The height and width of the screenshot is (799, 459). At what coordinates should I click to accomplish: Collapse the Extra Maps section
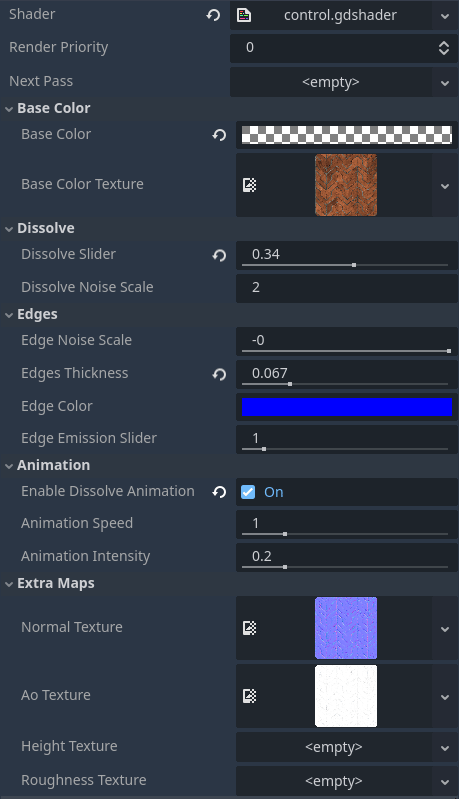pyautogui.click(x=9, y=584)
